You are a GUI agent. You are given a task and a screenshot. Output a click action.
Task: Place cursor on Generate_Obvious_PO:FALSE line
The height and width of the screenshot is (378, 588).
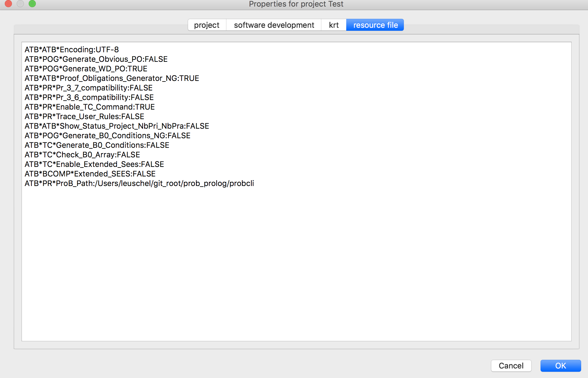click(x=96, y=59)
